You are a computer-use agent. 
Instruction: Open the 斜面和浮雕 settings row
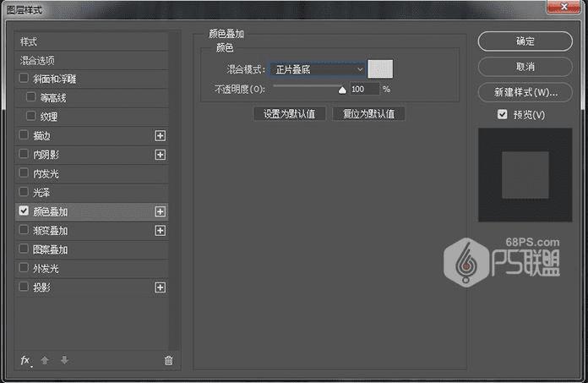(x=91, y=79)
